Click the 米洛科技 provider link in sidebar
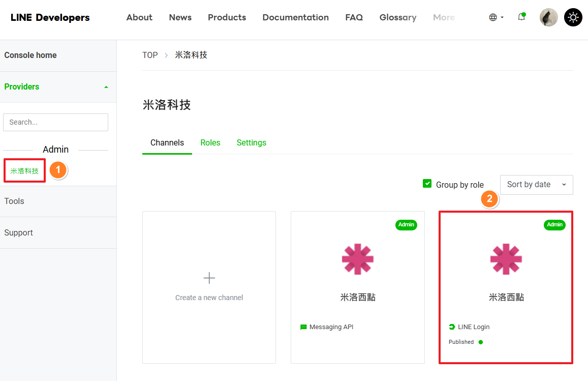This screenshot has width=588, height=381. tap(24, 171)
